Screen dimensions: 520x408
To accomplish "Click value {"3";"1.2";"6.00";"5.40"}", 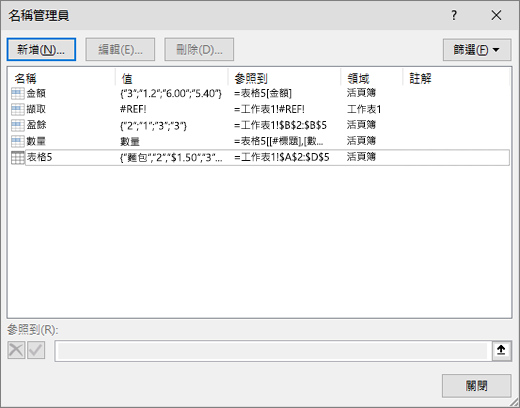I will [x=171, y=93].
